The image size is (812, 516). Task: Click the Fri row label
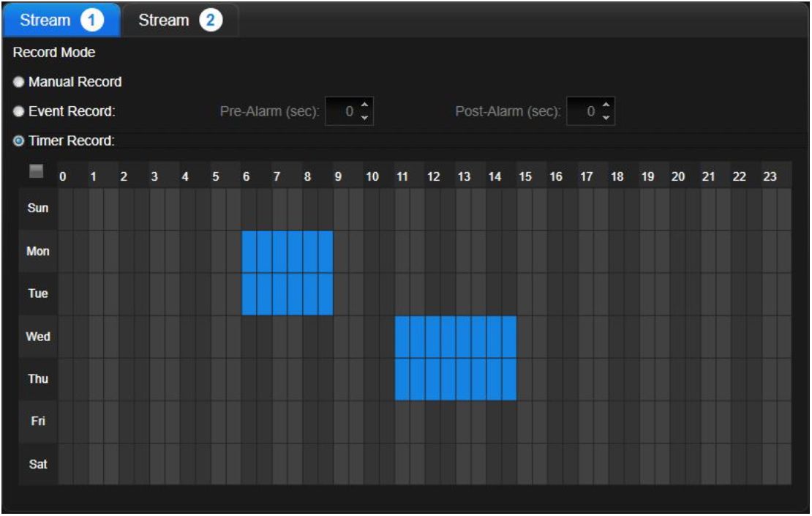click(x=37, y=422)
